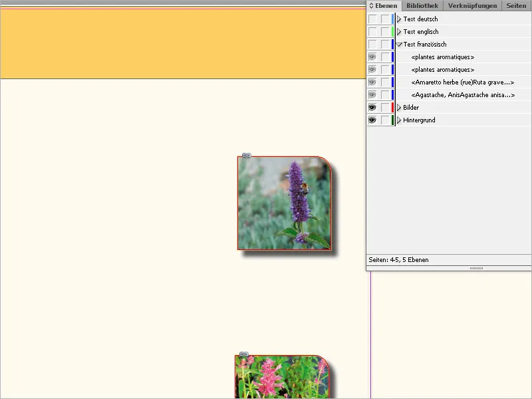
Task: Lock the Hintergrund layer
Action: [x=385, y=120]
